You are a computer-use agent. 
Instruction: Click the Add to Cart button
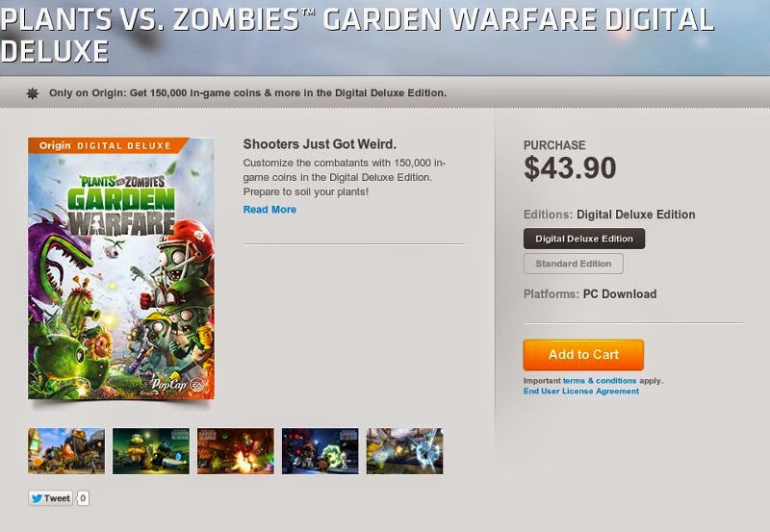click(583, 354)
